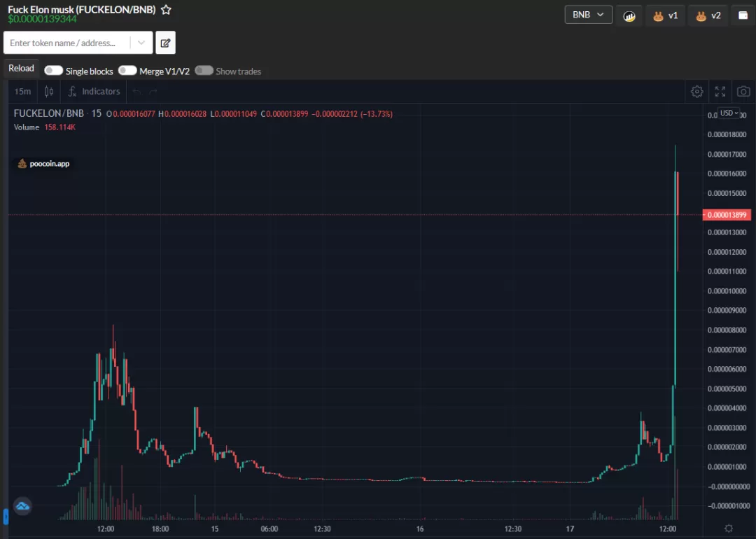The width and height of the screenshot is (756, 539).
Task: Focus the token name or address field
Action: click(66, 43)
